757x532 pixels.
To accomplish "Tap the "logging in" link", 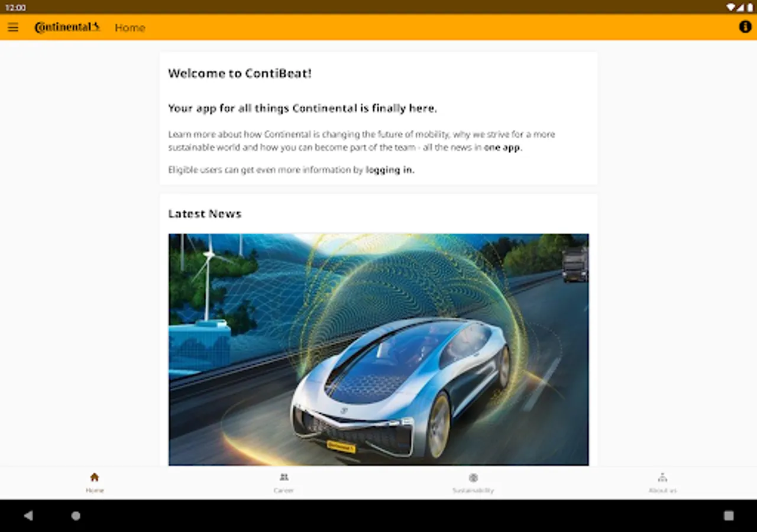I will (389, 170).
